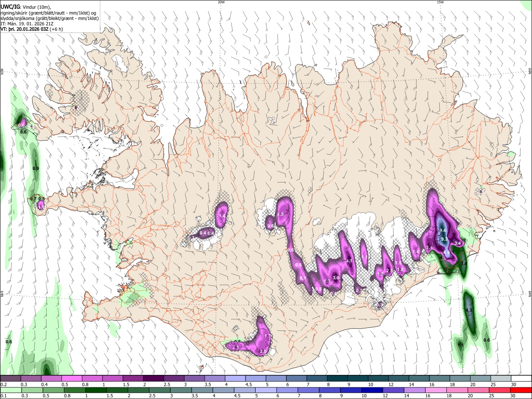Click the '2.1' value on the south coast
Screen dimensions: 532x399
coord(236,347)
